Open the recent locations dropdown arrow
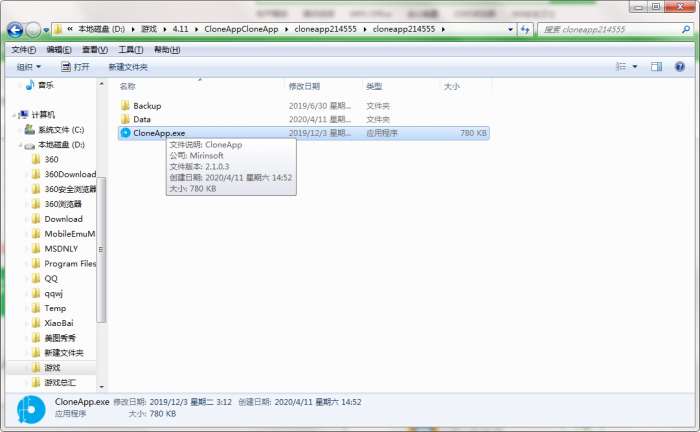 [x=46, y=30]
